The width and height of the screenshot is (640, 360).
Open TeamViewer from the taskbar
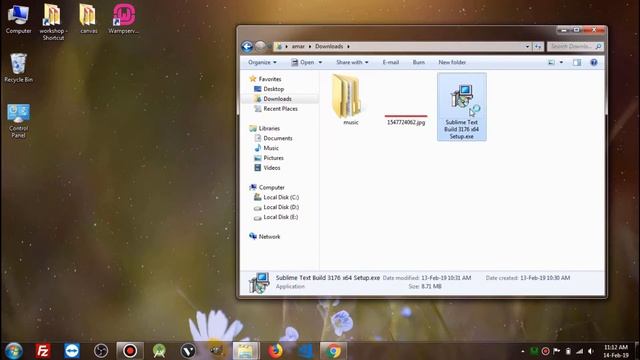point(72,351)
